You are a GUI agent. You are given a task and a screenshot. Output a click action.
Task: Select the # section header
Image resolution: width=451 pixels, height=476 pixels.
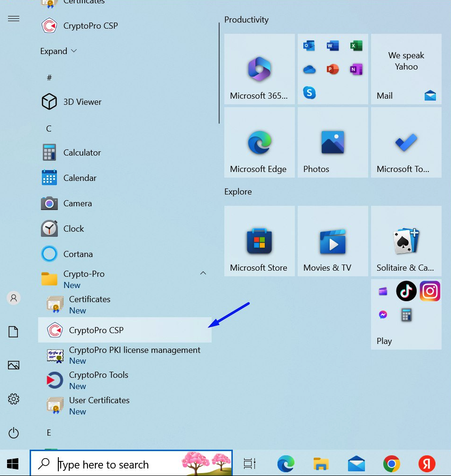[x=49, y=78]
